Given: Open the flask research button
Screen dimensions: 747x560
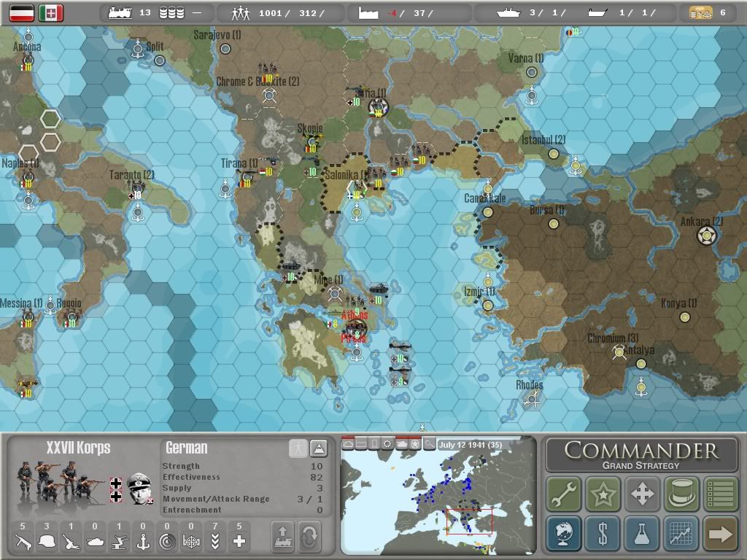Looking at the screenshot, I should (642, 533).
